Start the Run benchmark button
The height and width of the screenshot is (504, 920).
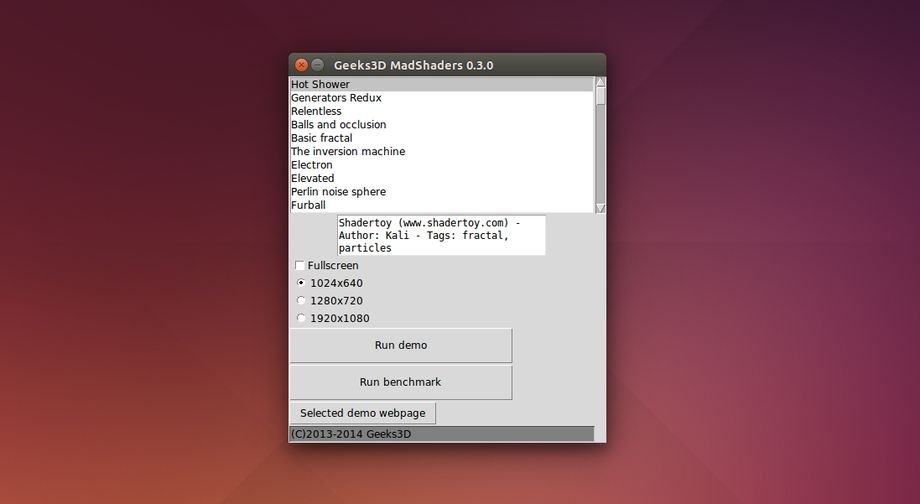pyautogui.click(x=400, y=382)
